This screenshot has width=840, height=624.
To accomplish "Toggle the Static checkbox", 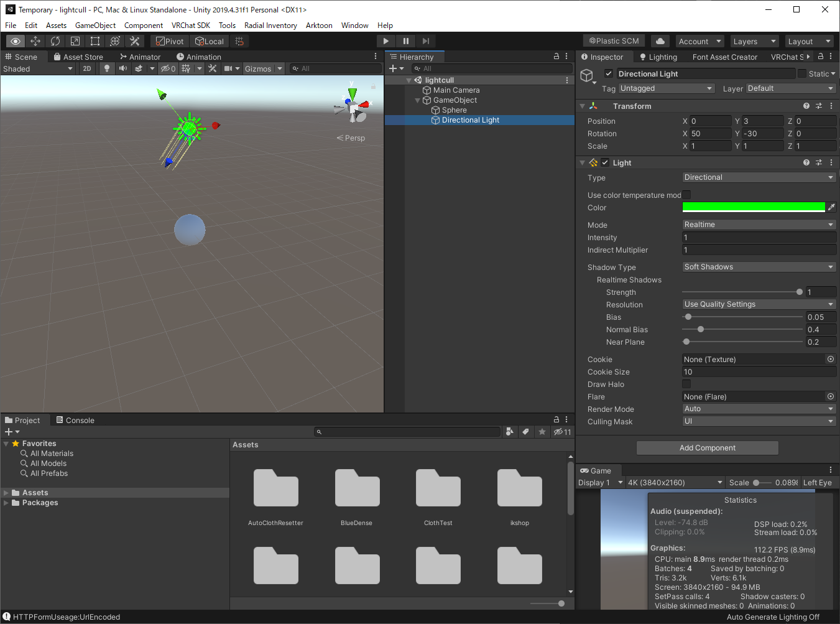I will 802,73.
